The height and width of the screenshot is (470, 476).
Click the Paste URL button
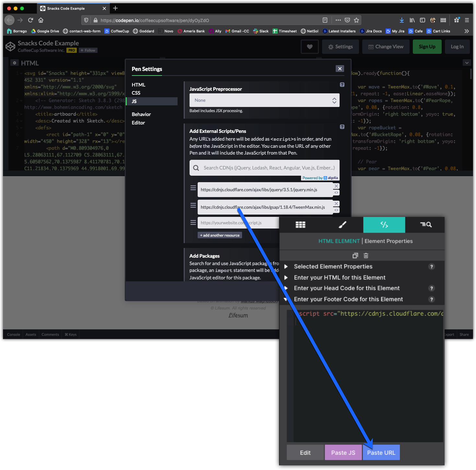(381, 452)
